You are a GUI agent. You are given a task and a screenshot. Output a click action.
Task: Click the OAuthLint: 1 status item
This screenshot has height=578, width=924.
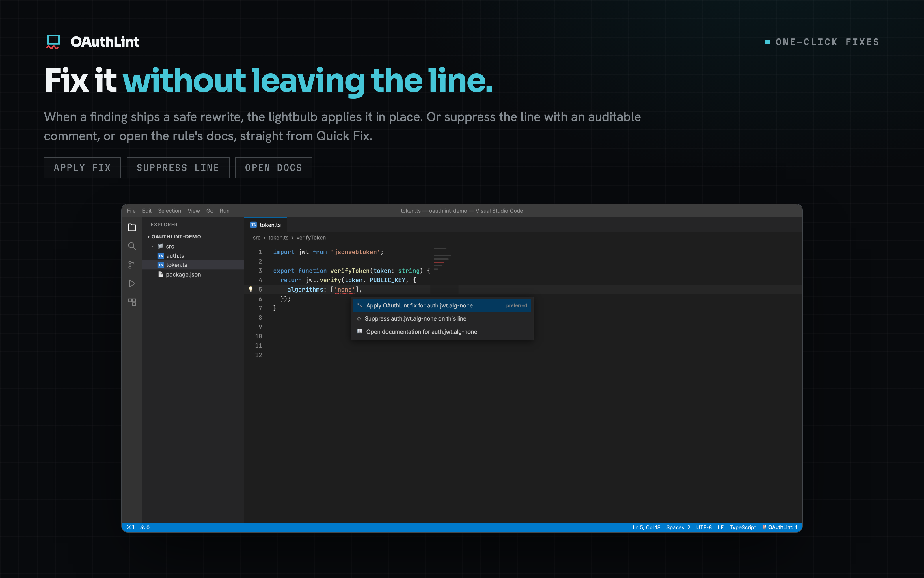tap(780, 527)
